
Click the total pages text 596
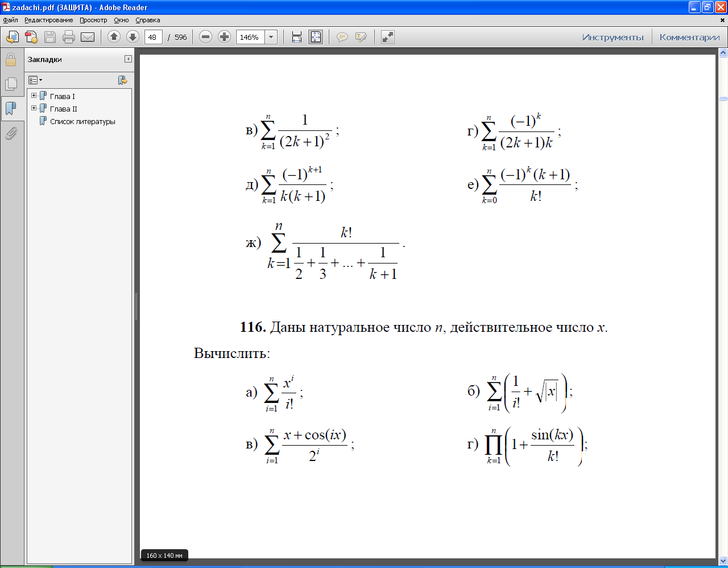point(181,37)
